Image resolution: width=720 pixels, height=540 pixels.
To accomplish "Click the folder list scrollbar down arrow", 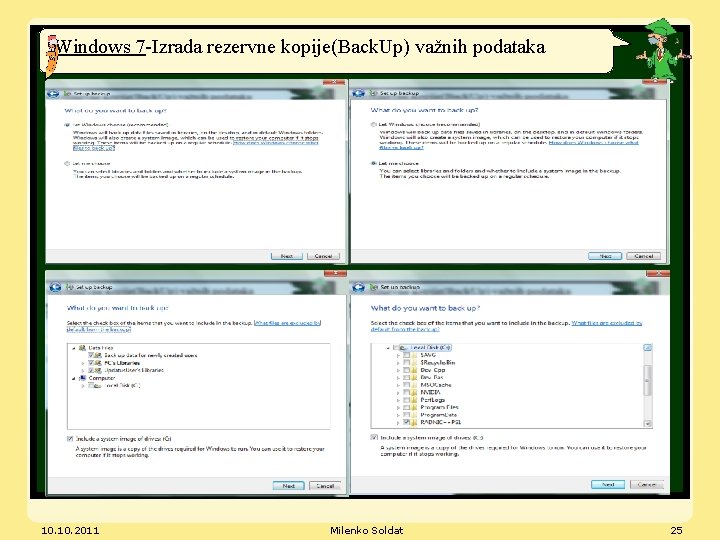I will (x=647, y=424).
